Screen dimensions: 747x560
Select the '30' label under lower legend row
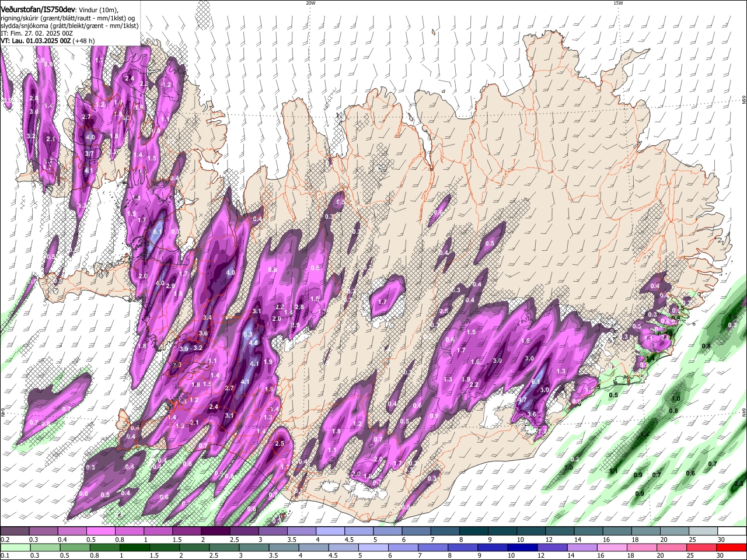point(721,555)
